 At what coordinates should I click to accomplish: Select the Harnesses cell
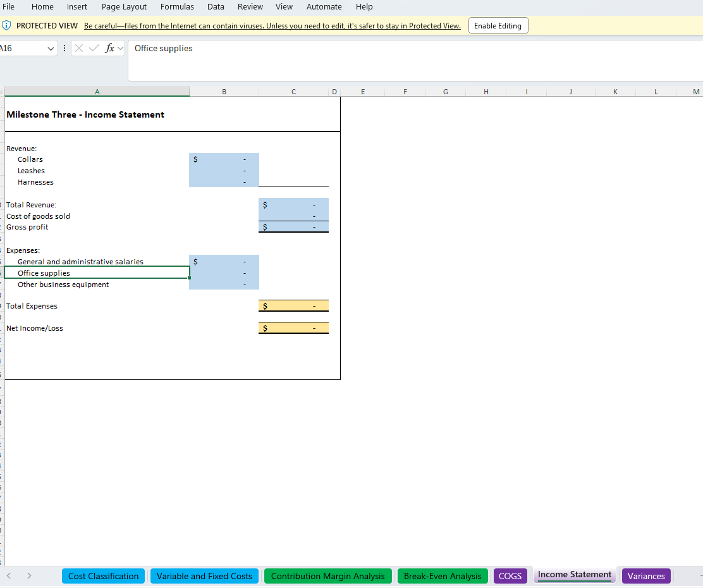pyautogui.click(x=97, y=182)
